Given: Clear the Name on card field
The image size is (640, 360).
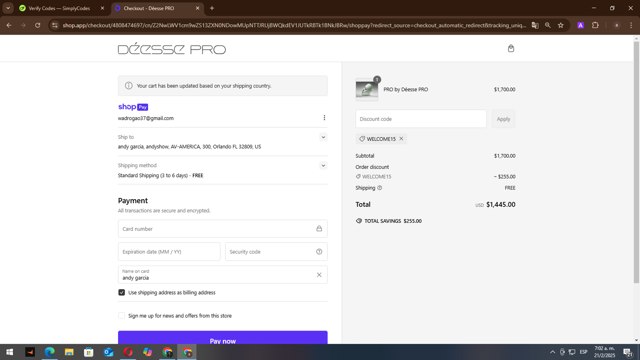Looking at the screenshot, I should coord(319,275).
